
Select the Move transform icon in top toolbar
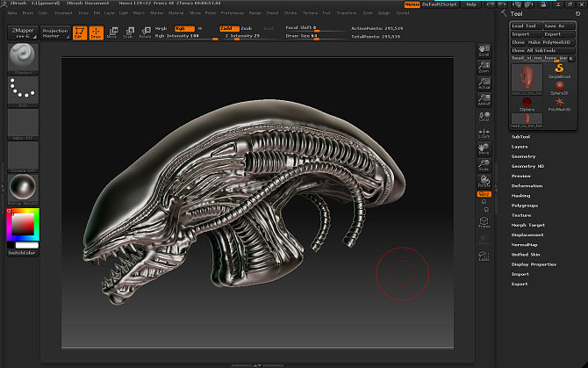pos(112,32)
